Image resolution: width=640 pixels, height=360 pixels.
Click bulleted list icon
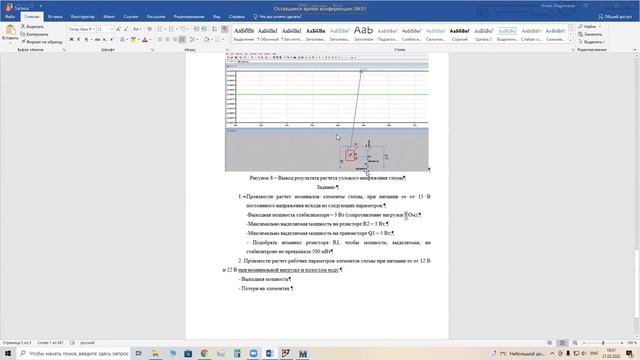pyautogui.click(x=160, y=29)
